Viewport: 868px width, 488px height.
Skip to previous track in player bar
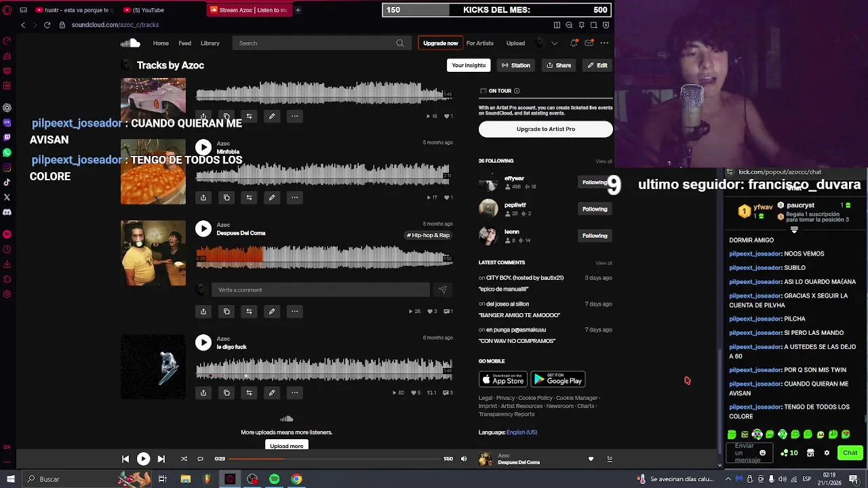[x=125, y=459]
